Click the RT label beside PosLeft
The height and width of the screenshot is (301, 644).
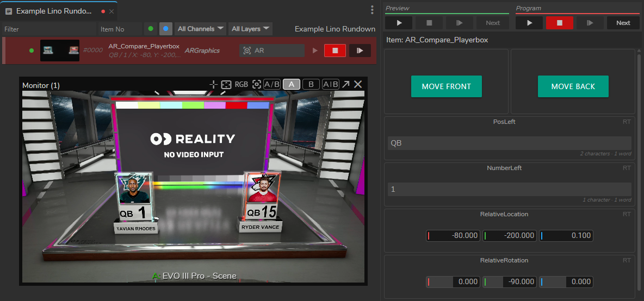(627, 122)
